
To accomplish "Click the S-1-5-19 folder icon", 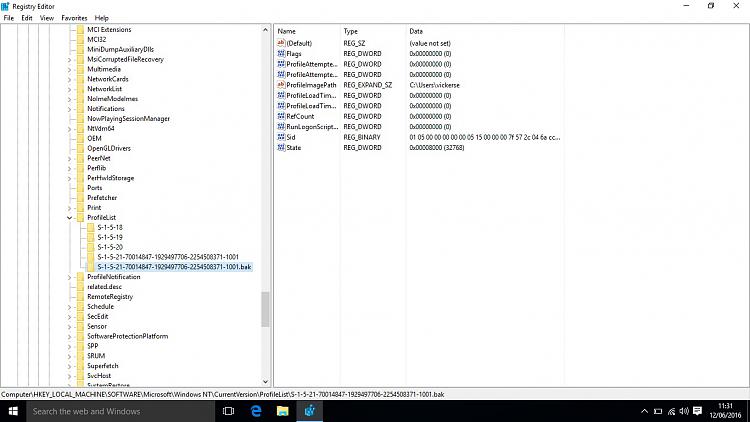I will tap(91, 237).
